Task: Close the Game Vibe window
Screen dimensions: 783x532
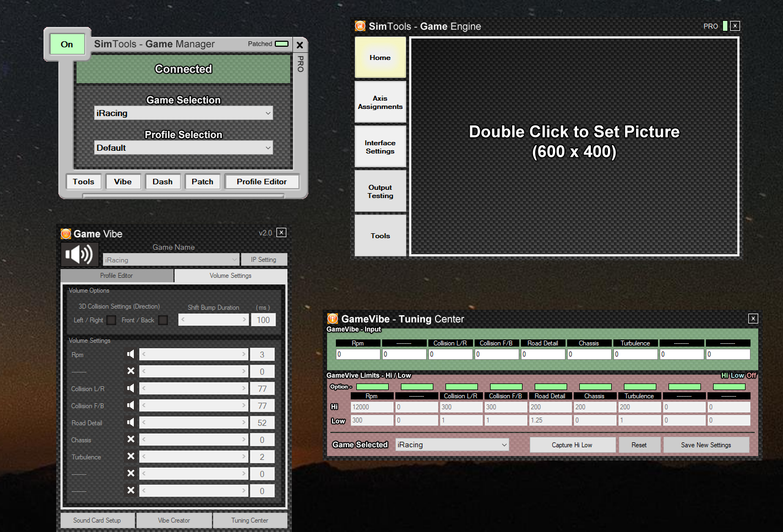Action: 281,233
